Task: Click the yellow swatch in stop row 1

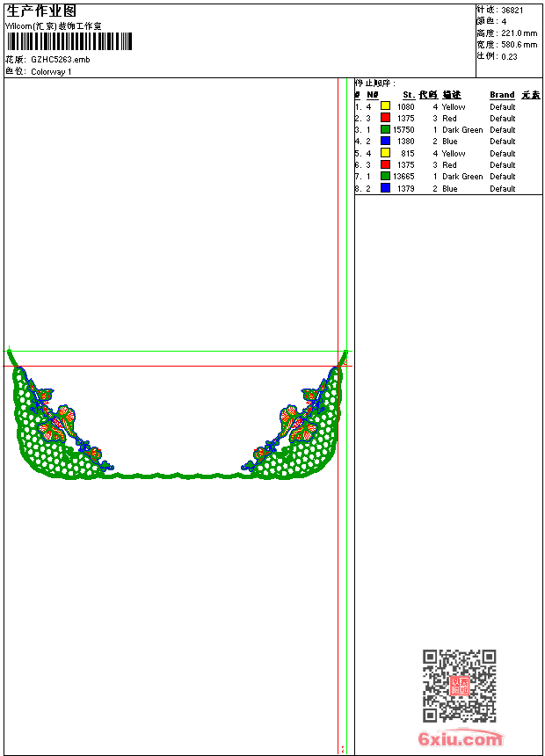Action: pos(385,106)
